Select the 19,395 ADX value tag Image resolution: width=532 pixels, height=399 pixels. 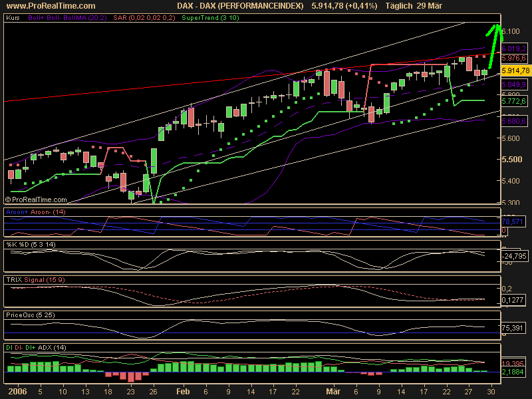tap(513, 363)
